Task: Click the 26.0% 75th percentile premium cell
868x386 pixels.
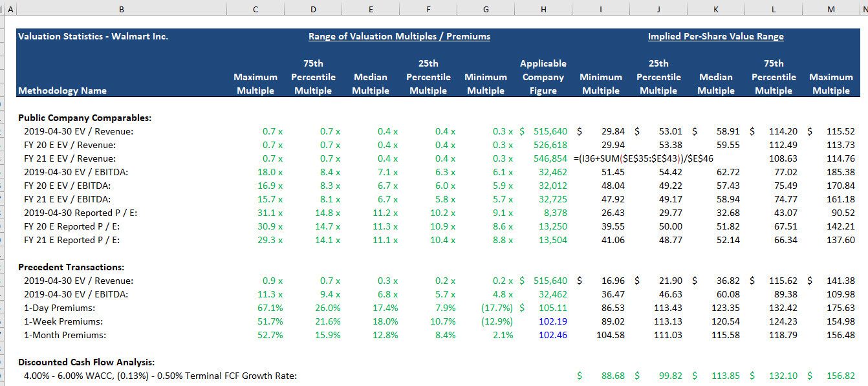Action: point(328,308)
